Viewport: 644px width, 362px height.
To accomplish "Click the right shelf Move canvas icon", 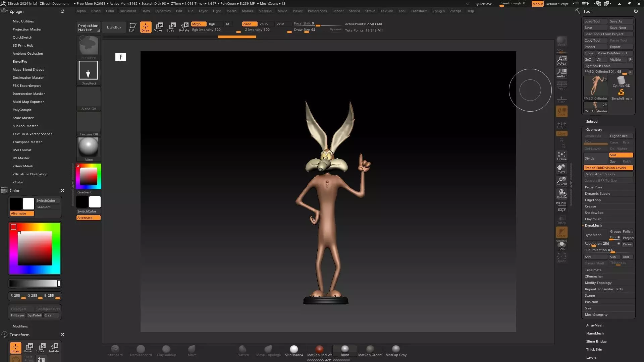I will [561, 169].
